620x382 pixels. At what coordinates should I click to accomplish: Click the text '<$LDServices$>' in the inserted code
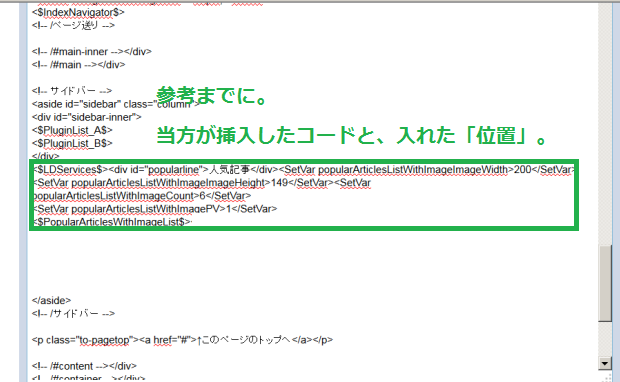pyautogui.click(x=70, y=170)
